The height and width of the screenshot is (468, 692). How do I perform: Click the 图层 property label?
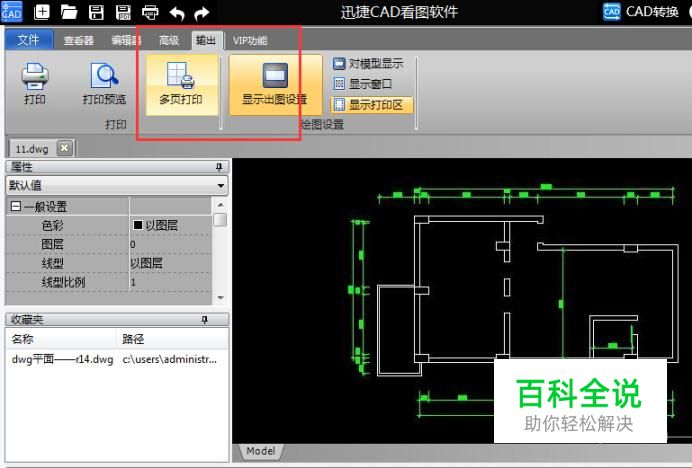(x=53, y=245)
